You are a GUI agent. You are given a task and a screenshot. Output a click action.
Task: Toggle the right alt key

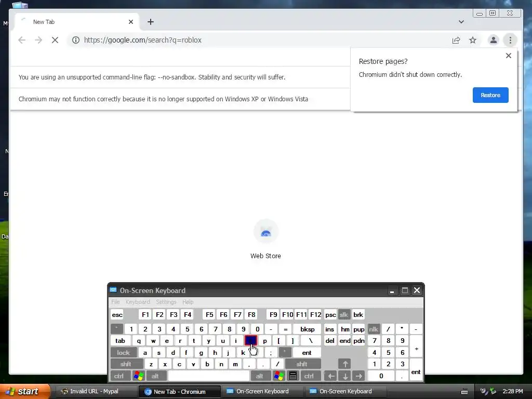tap(260, 376)
